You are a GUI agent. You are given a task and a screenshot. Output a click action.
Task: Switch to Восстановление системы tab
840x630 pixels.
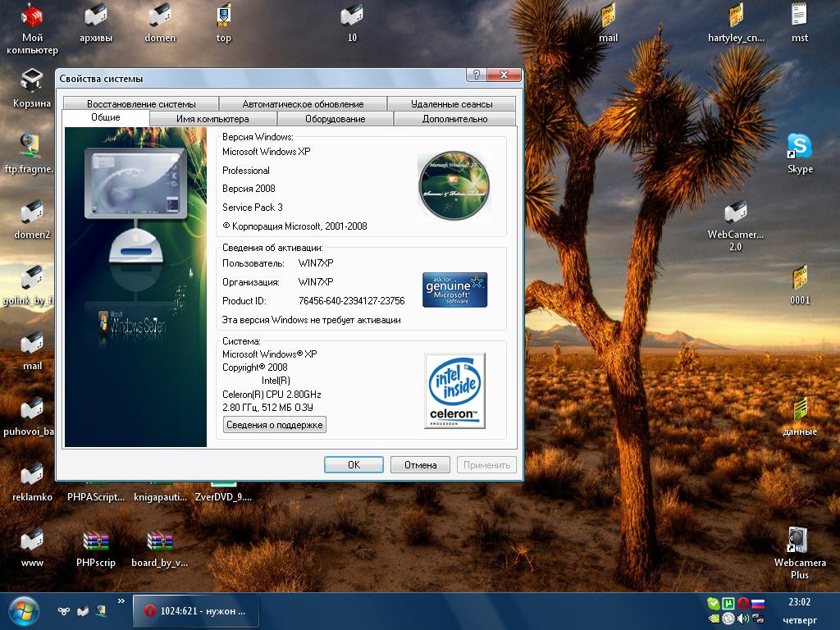(x=141, y=104)
